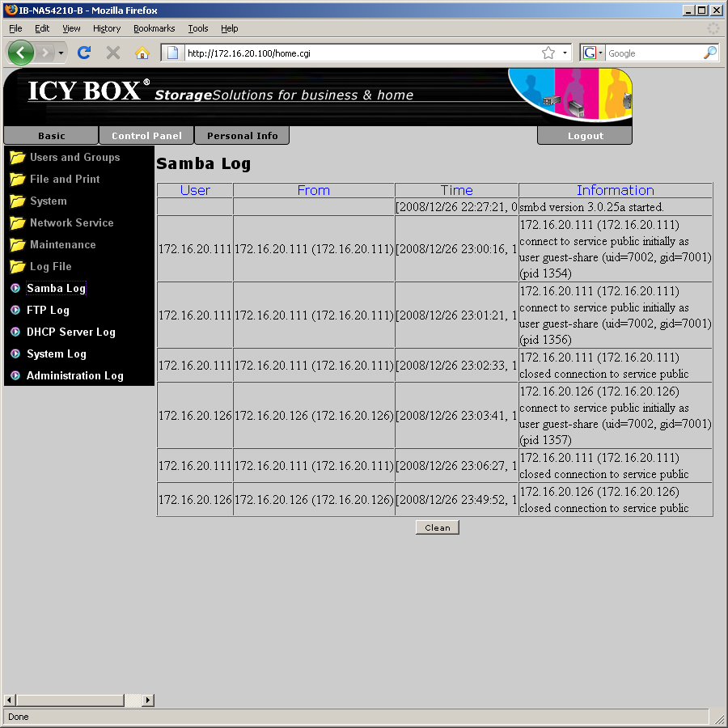Click the DHCP Server Log bullet icon
728x728 pixels.
(15, 332)
